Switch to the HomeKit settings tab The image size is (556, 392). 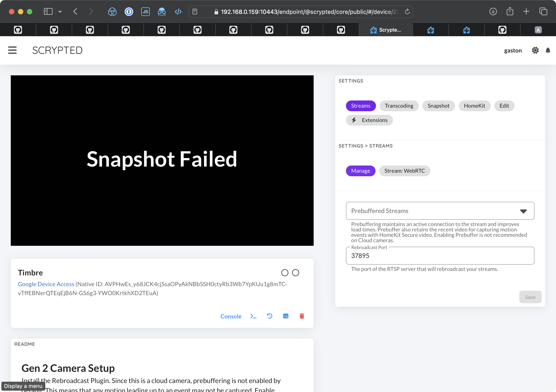[x=474, y=106]
